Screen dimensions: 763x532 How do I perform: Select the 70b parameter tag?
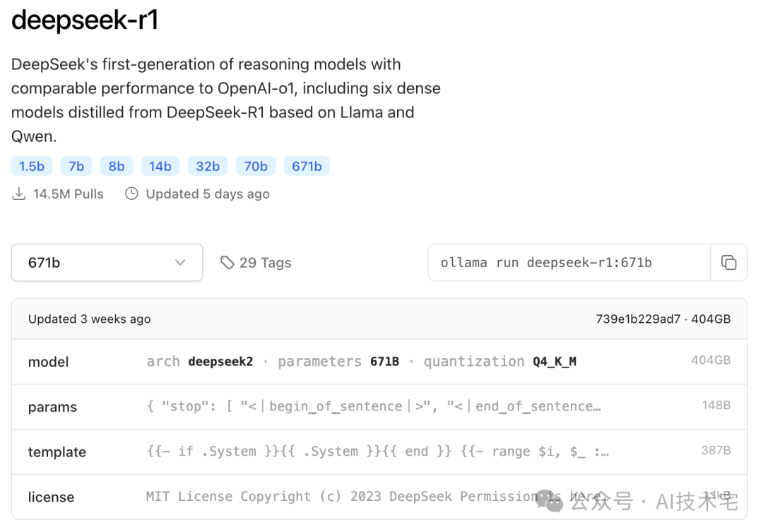click(x=256, y=165)
